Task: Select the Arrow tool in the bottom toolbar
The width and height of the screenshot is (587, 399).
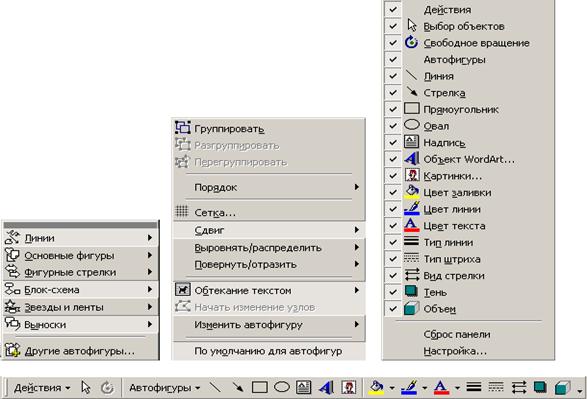Action: [237, 387]
